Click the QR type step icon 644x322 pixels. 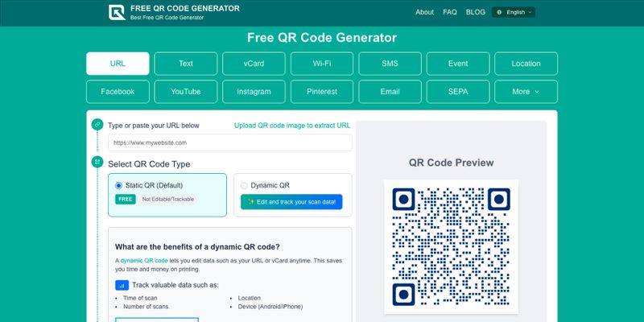pyautogui.click(x=97, y=162)
